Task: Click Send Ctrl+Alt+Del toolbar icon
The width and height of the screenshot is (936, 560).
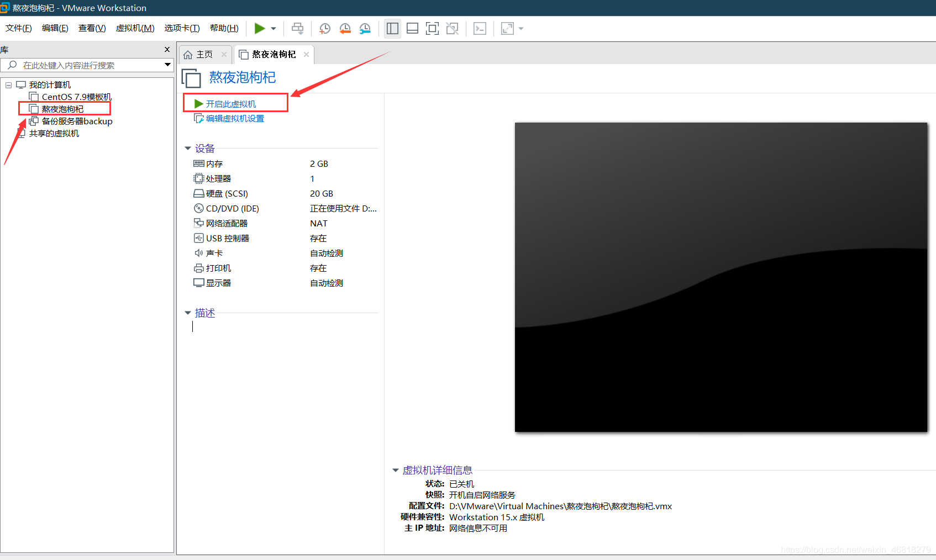Action: (297, 28)
